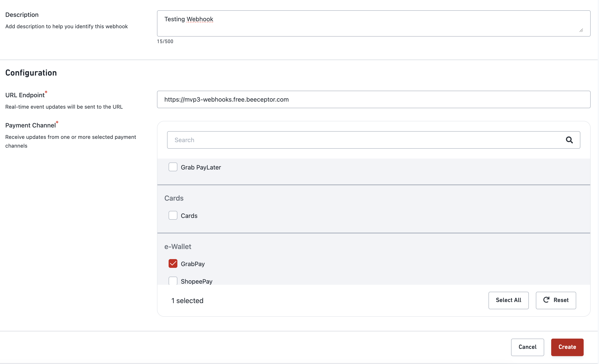Check the Grab PayLater checkbox
This screenshot has width=599, height=364.
click(x=173, y=167)
